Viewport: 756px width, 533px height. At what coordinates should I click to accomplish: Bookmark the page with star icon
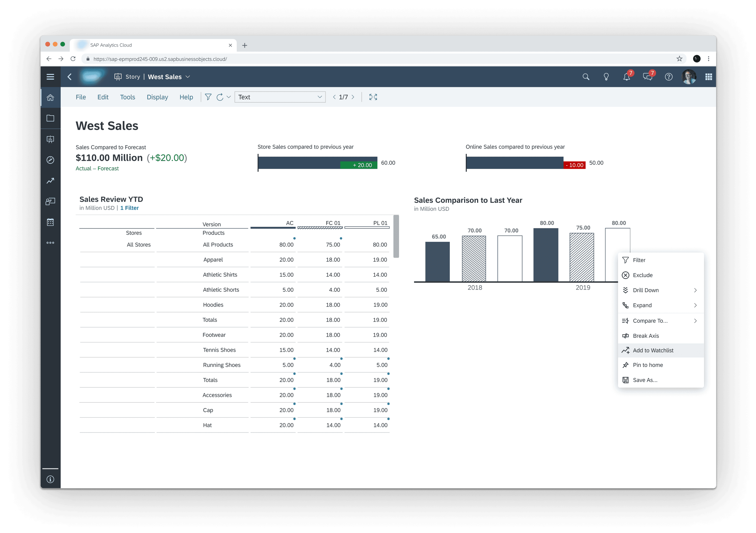point(679,59)
